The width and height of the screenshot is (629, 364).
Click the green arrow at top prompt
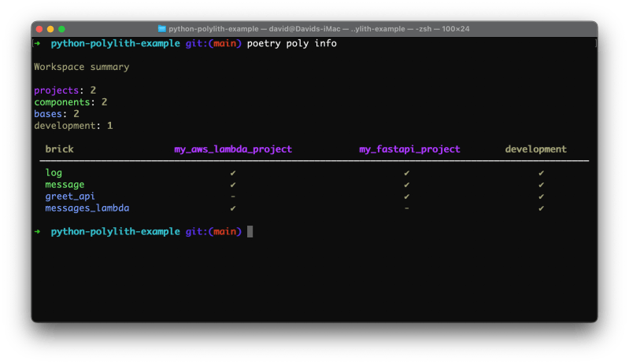pos(37,43)
